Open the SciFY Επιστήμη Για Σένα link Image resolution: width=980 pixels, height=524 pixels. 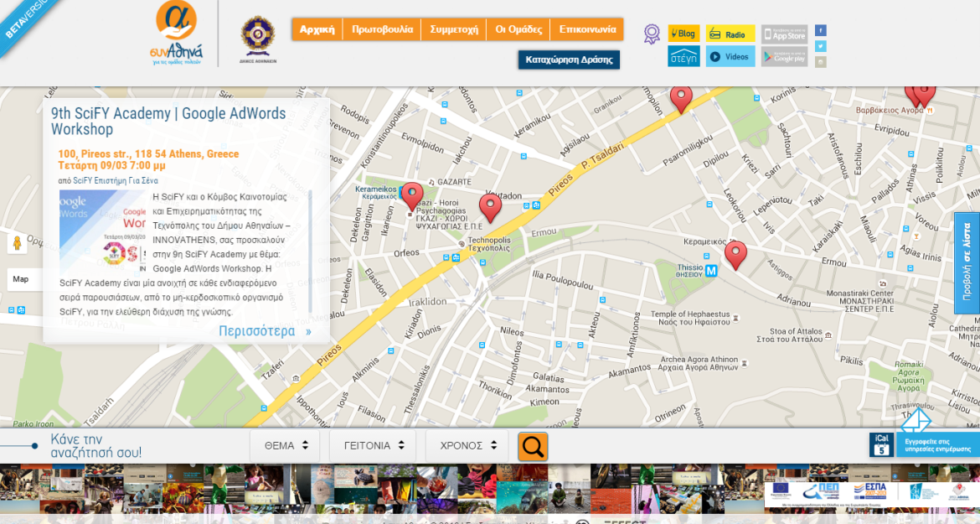(116, 181)
